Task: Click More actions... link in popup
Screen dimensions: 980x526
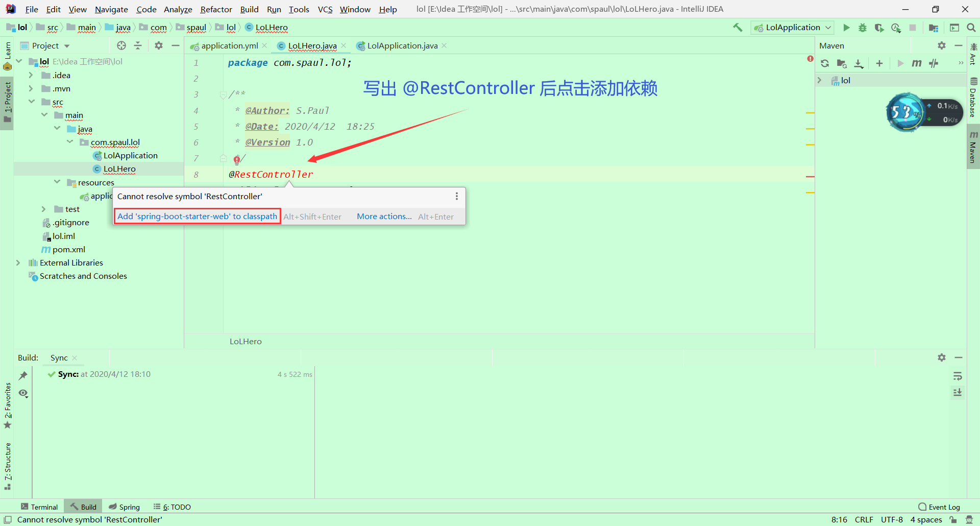Action: 384,216
